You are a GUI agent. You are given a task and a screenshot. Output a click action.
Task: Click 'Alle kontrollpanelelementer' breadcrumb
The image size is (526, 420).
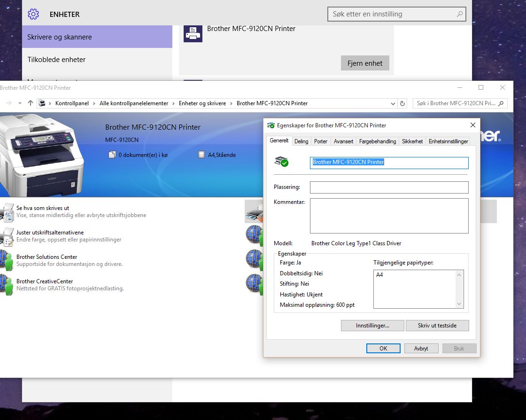(134, 103)
